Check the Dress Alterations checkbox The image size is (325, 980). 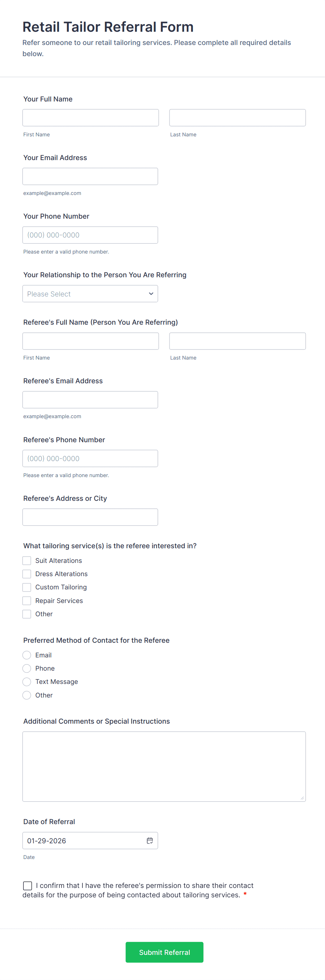27,574
